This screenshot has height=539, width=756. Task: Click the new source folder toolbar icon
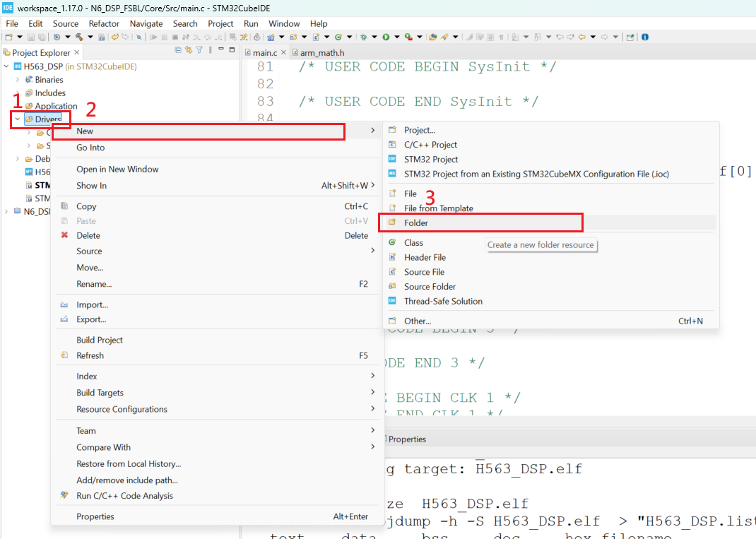click(x=293, y=37)
